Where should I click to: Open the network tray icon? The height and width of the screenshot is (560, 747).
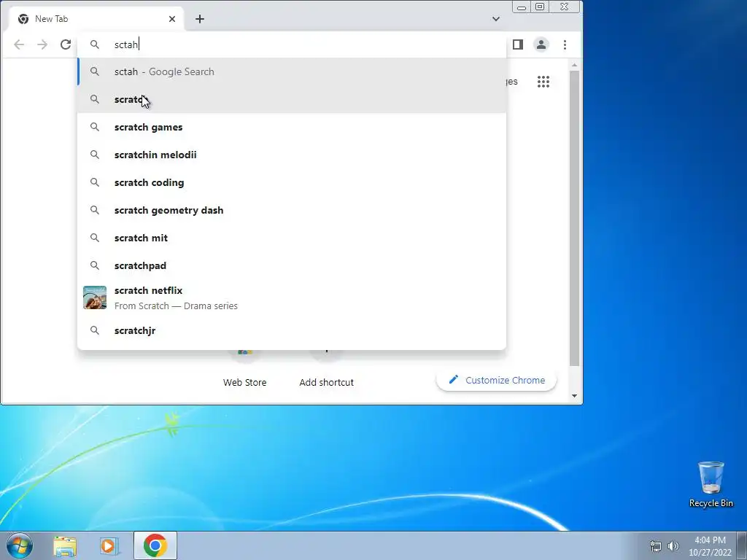(656, 546)
